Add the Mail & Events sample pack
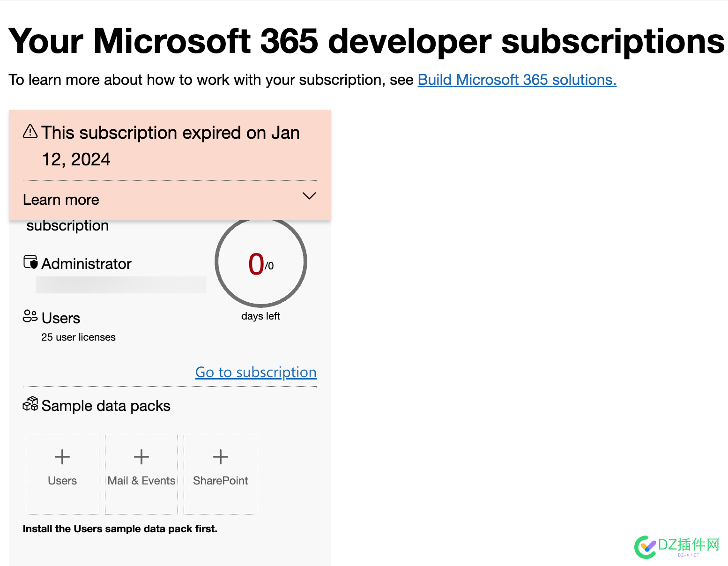 (141, 475)
